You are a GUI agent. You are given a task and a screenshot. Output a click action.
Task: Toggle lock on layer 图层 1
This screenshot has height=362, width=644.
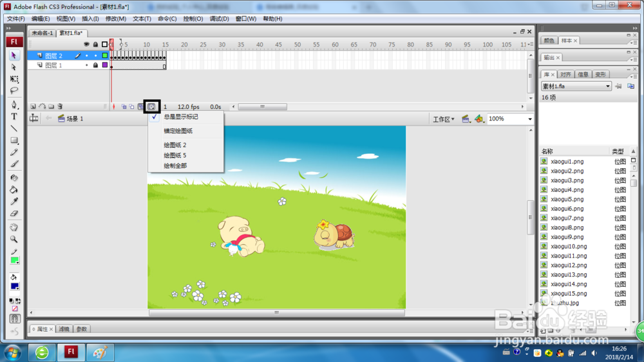point(95,65)
